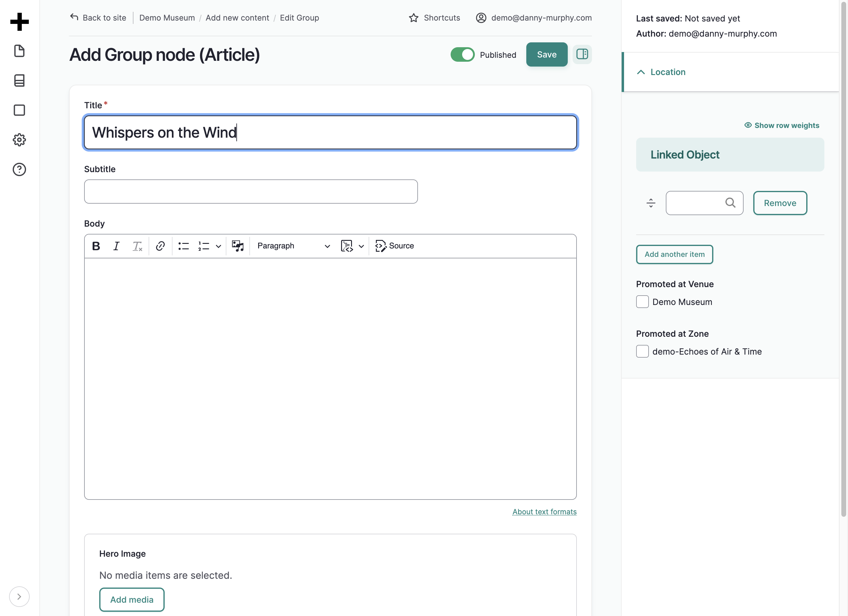The width and height of the screenshot is (848, 616).
Task: Open the square icon in sidebar
Action: (19, 110)
